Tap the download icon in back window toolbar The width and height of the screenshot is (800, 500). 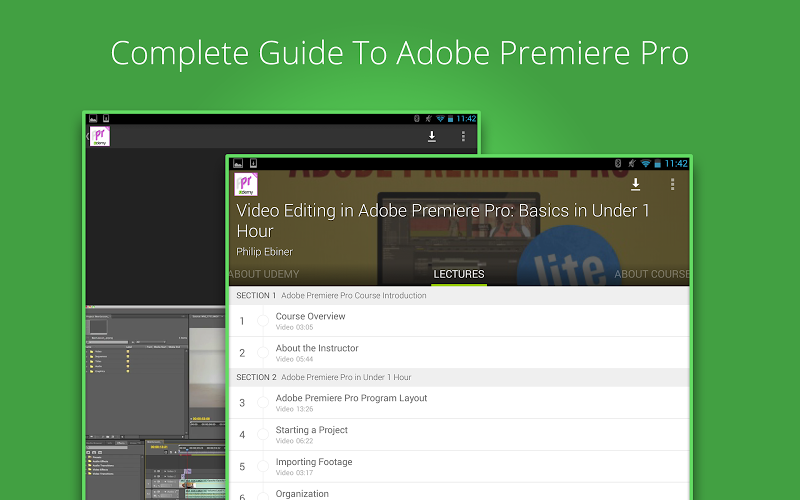pyautogui.click(x=432, y=136)
